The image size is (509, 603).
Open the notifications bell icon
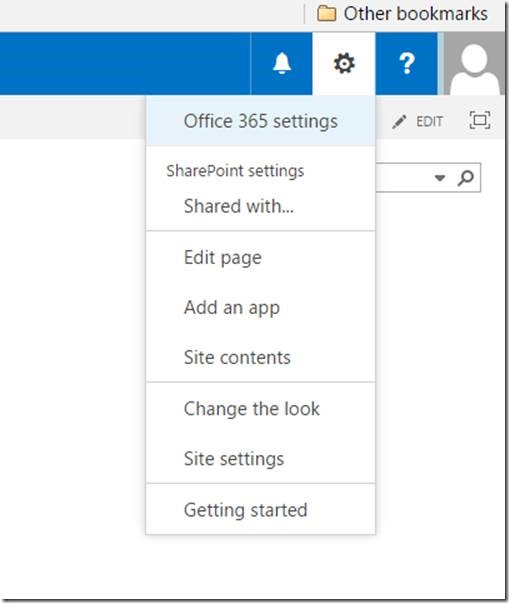point(281,63)
